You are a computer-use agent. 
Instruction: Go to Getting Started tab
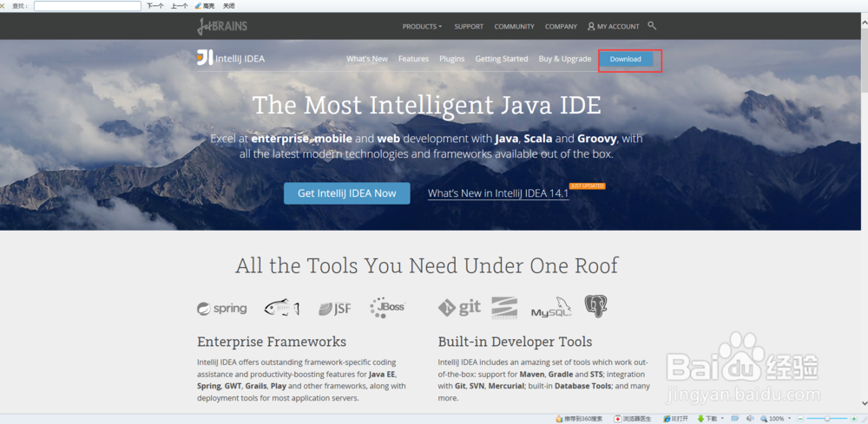click(x=502, y=59)
